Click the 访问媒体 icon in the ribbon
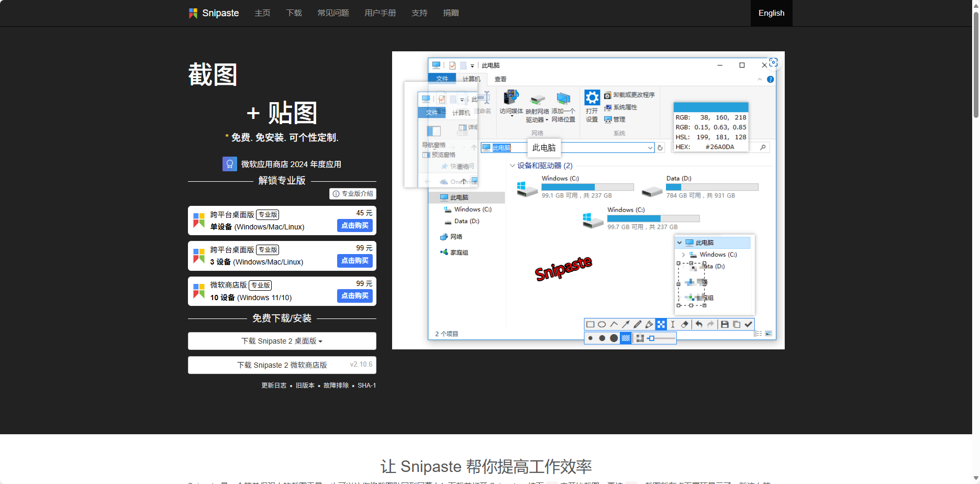This screenshot has height=484, width=980. [x=511, y=97]
